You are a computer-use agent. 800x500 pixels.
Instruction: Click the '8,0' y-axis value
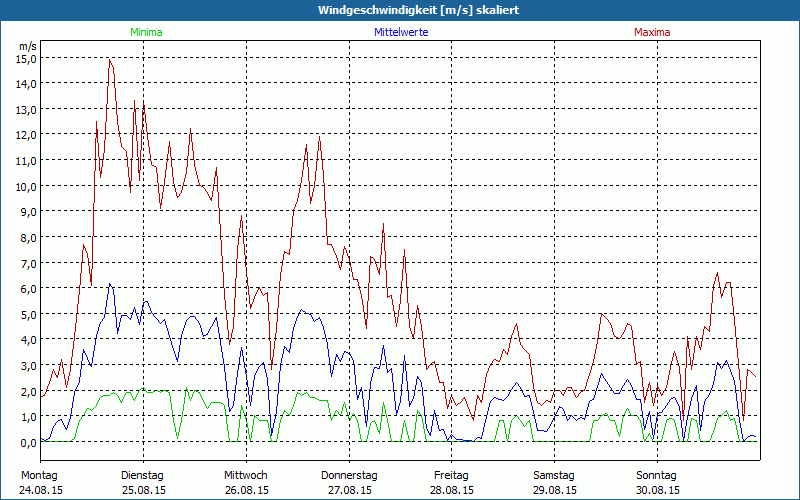29,238
